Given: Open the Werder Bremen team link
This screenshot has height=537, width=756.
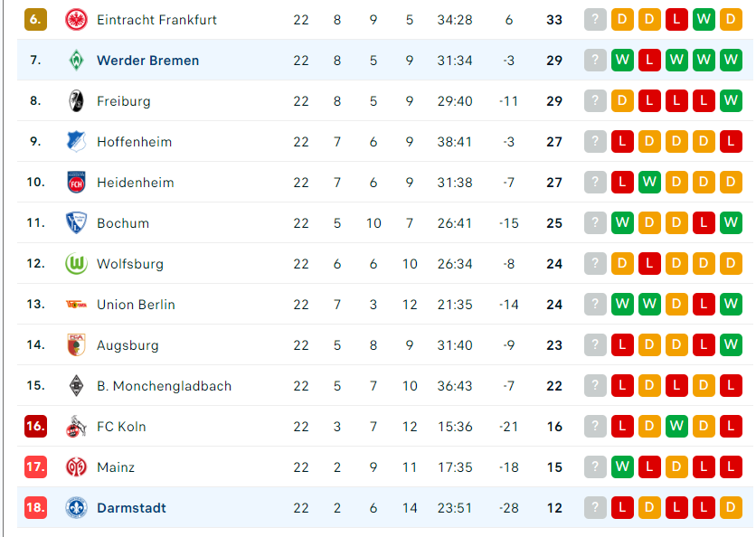Looking at the screenshot, I should point(148,61).
